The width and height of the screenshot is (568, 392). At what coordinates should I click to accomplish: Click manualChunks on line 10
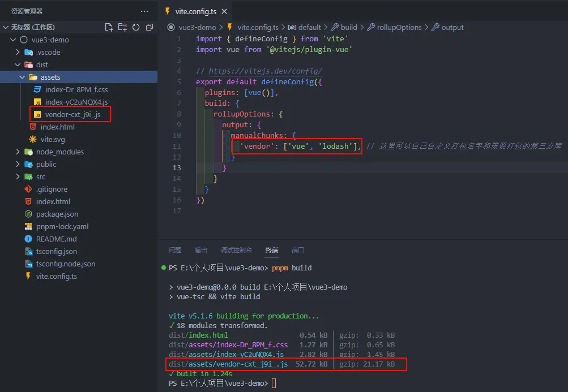[257, 135]
